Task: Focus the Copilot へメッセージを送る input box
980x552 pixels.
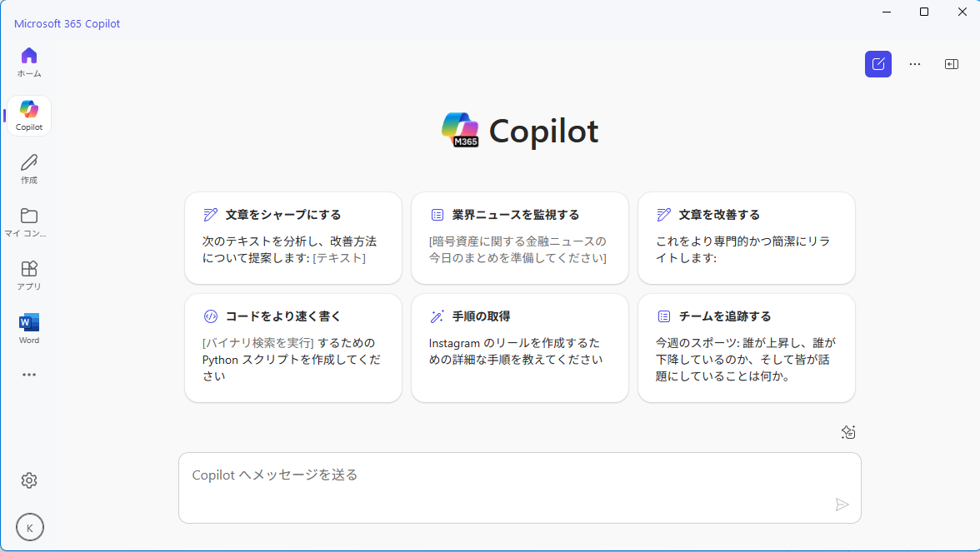Action: coord(520,488)
